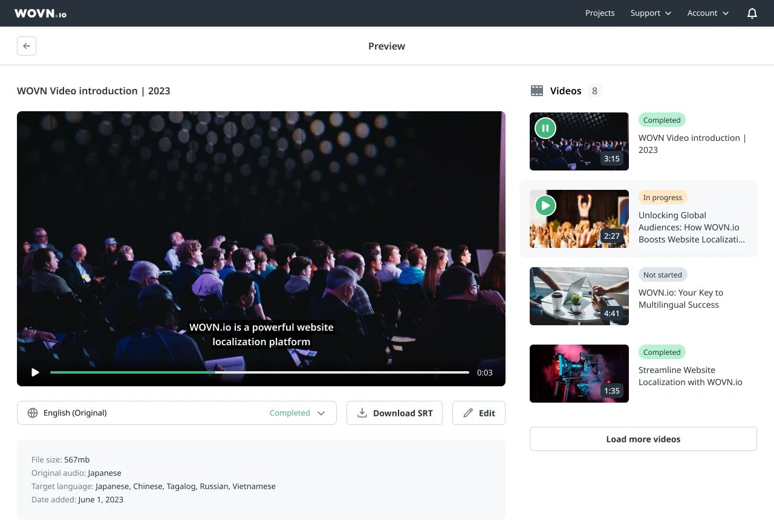This screenshot has width=774, height=532.
Task: Select Streamline Website Localization with WOVN.io title
Action: tap(691, 376)
